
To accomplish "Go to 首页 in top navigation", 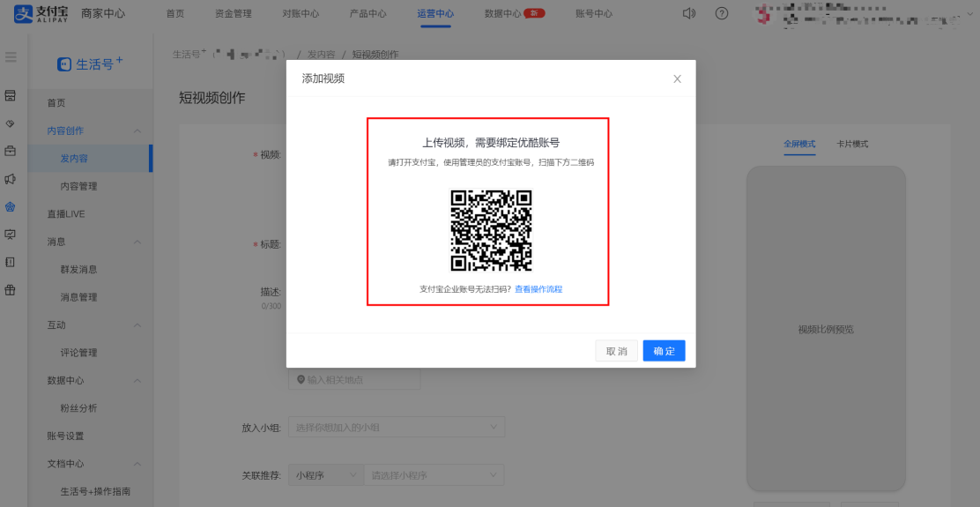I will tap(175, 14).
